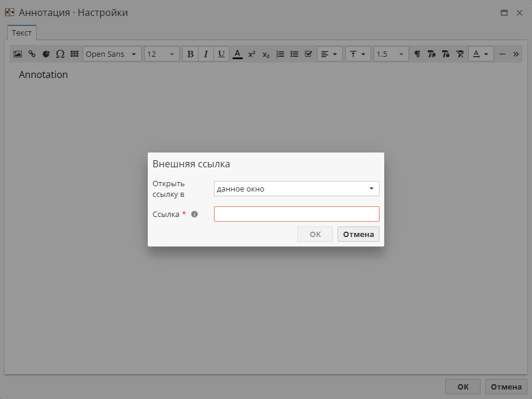Expand the font size 12 dropdown
The image size is (532, 399).
pyautogui.click(x=162, y=54)
